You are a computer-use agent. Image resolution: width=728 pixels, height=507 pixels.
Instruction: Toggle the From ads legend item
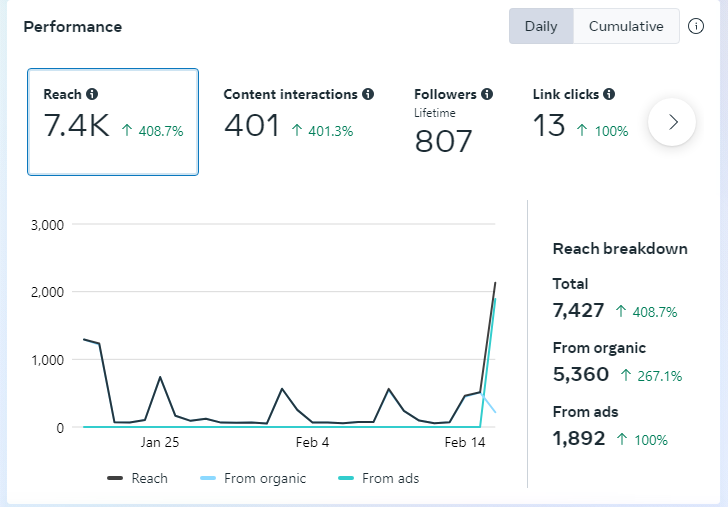379,478
